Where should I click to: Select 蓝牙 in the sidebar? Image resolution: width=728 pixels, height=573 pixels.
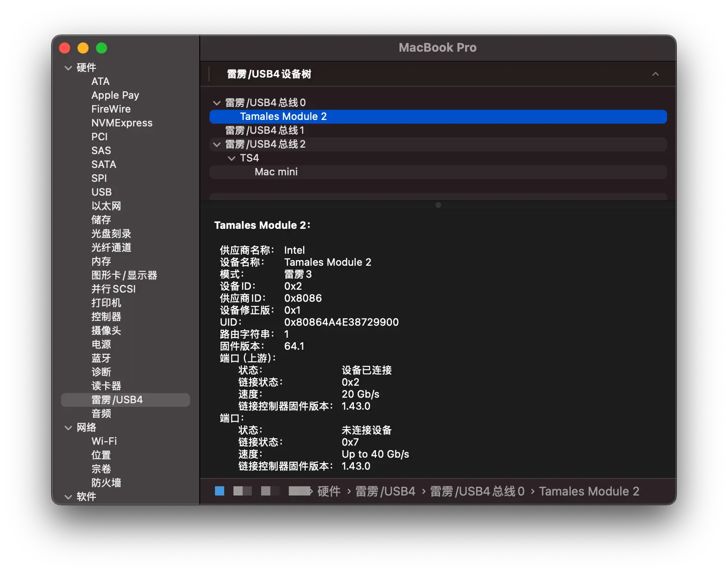click(x=101, y=358)
